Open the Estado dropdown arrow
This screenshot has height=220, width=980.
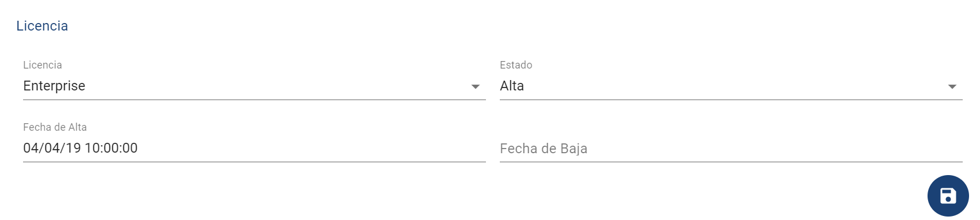[x=952, y=86]
